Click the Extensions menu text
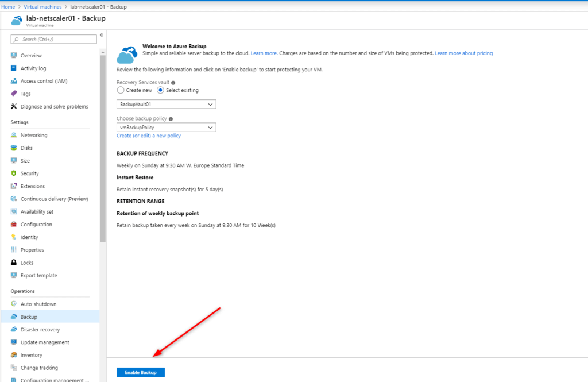This screenshot has width=588, height=382. pos(33,186)
